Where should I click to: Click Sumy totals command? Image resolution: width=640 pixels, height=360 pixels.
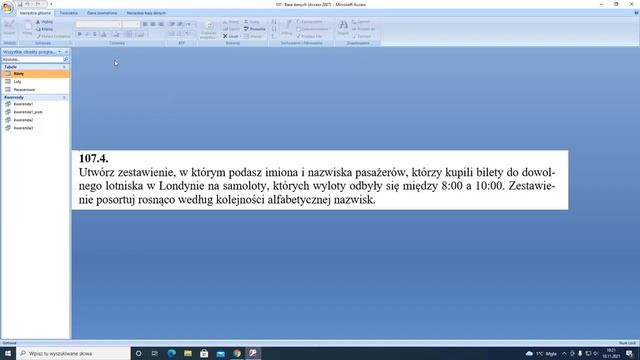click(252, 22)
